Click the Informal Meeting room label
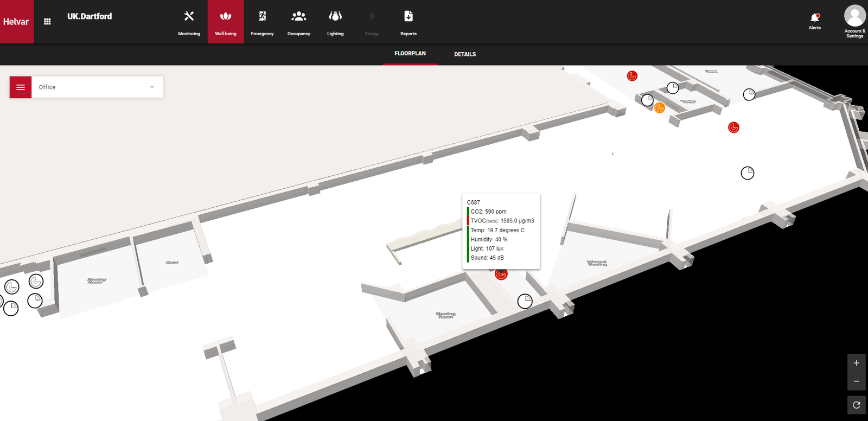The height and width of the screenshot is (421, 868). click(x=597, y=263)
